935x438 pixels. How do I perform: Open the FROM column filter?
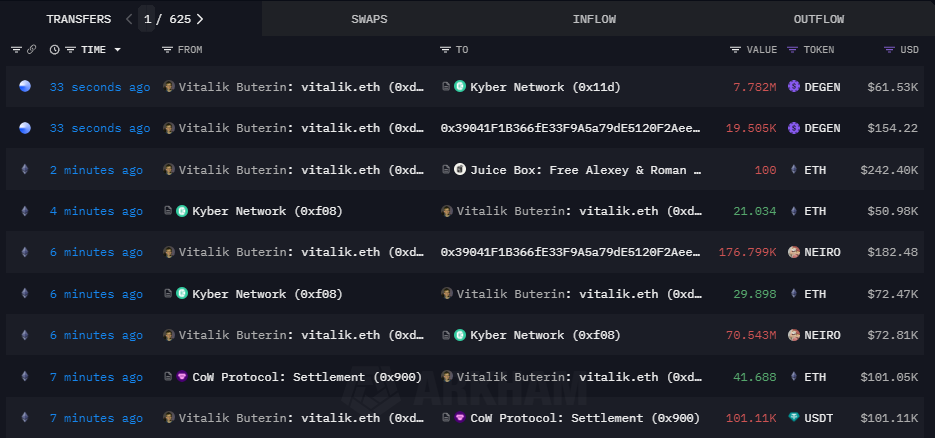click(167, 50)
